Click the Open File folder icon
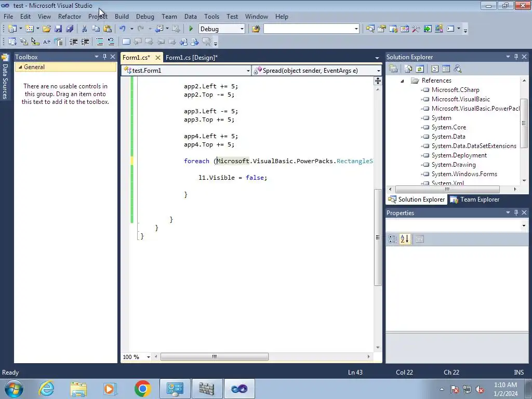 [47, 29]
